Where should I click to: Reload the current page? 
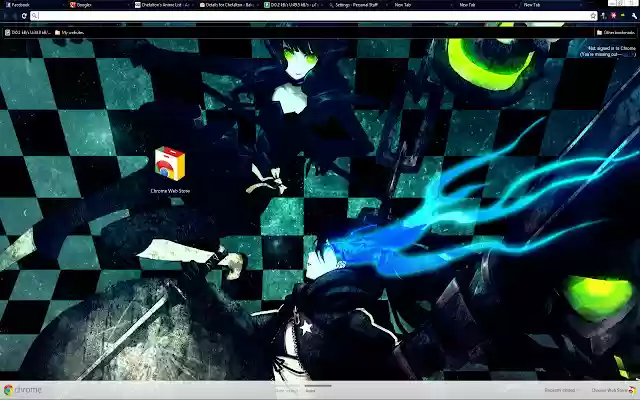click(24, 16)
